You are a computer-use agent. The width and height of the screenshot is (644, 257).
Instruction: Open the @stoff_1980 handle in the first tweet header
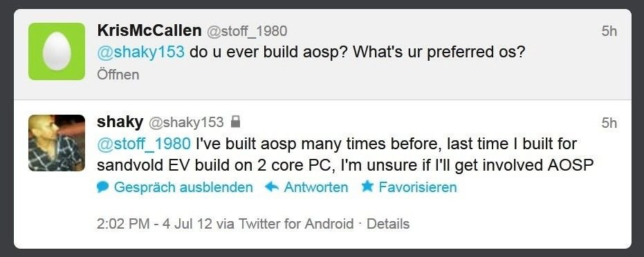[247, 32]
